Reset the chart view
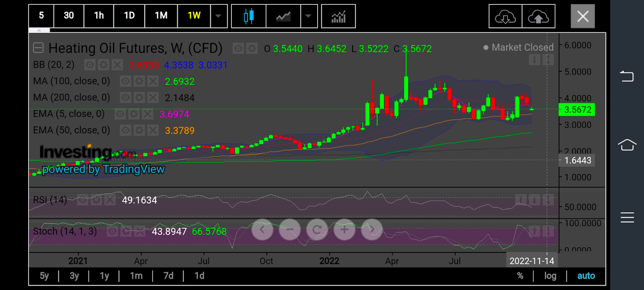This screenshot has height=290, width=644. click(x=317, y=230)
